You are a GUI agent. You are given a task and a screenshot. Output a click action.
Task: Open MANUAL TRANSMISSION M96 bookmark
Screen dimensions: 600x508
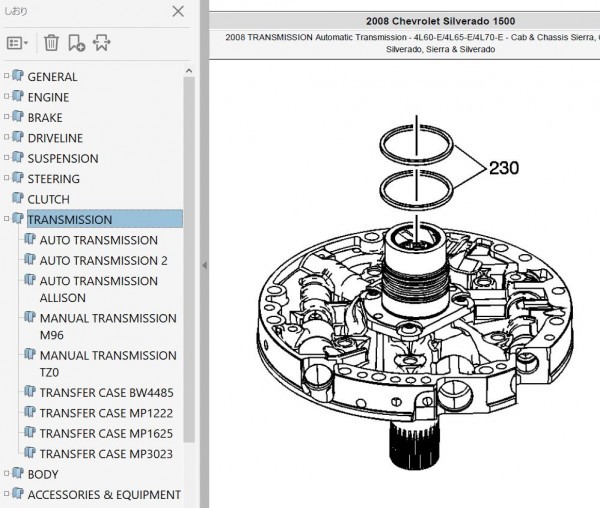coord(108,326)
